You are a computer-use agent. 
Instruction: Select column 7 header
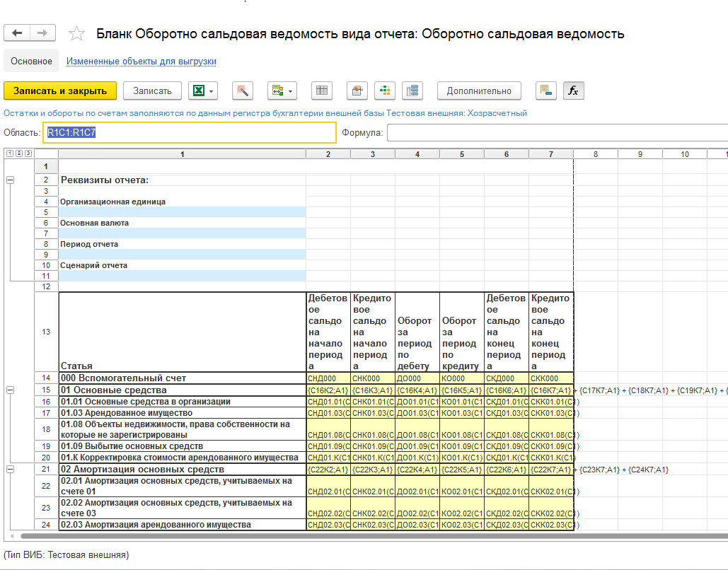551,154
